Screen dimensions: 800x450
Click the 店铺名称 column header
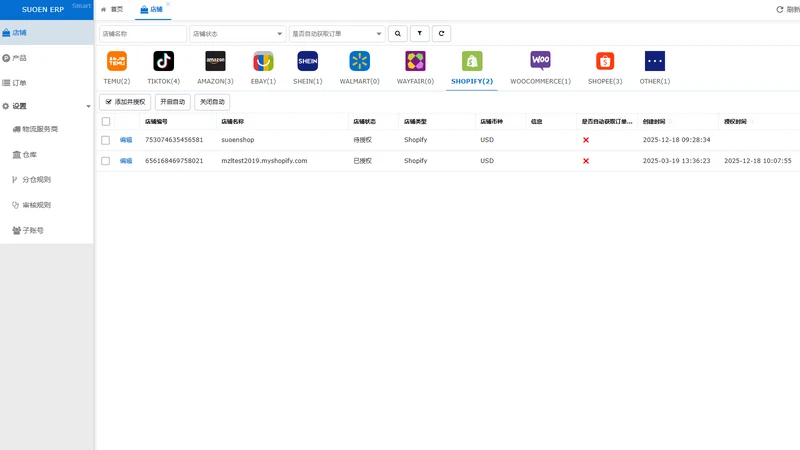[x=233, y=121]
